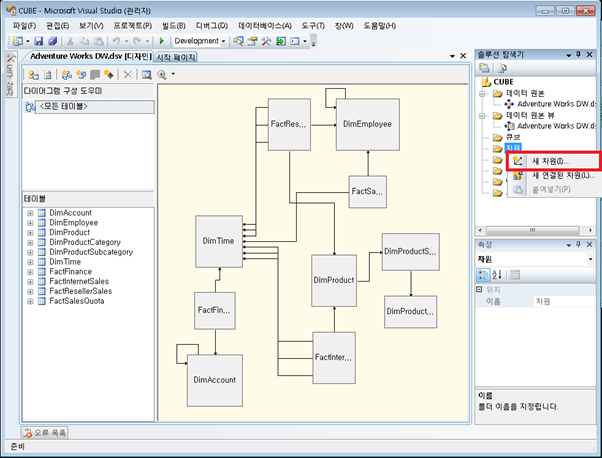
Task: Select the Adventure Works DW.dsv design tab
Action: pos(91,56)
